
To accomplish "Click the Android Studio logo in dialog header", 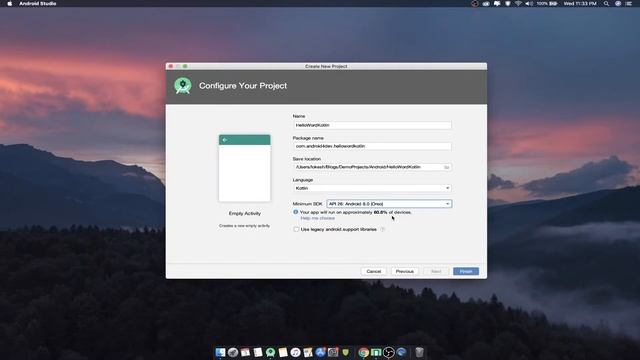I will (x=183, y=86).
